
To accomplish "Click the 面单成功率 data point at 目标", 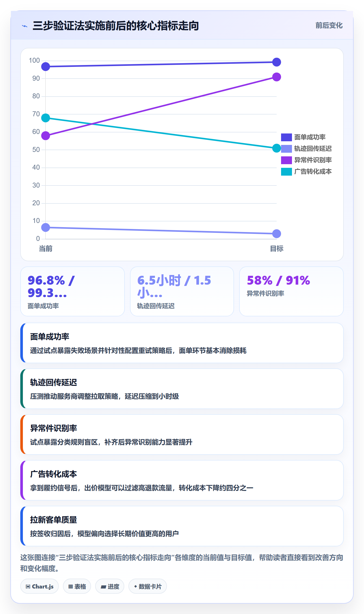I will pos(277,62).
